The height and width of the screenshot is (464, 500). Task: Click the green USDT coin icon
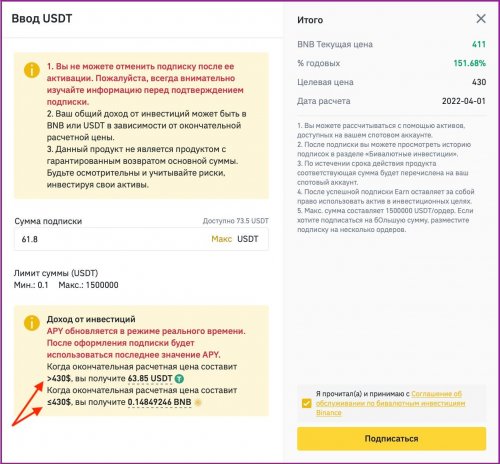(x=179, y=379)
